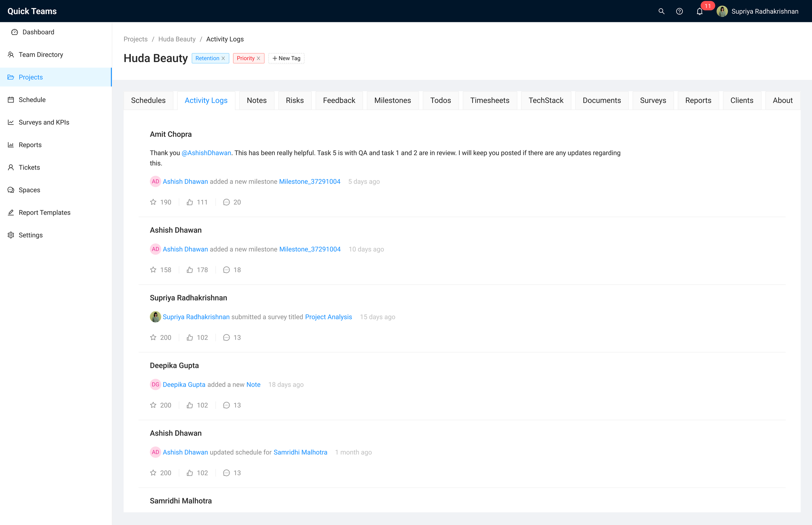This screenshot has height=525, width=812.
Task: Star Deepika Gupta's note activity
Action: point(153,405)
